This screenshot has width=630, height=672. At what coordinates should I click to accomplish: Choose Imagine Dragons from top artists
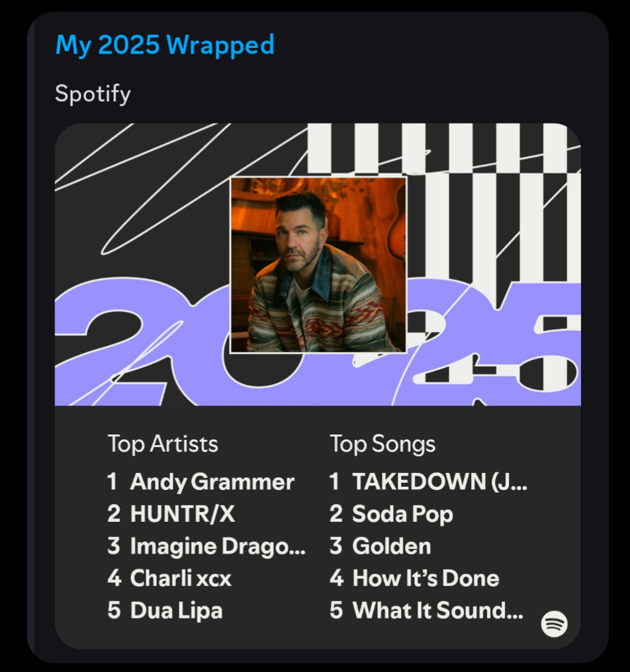click(218, 546)
